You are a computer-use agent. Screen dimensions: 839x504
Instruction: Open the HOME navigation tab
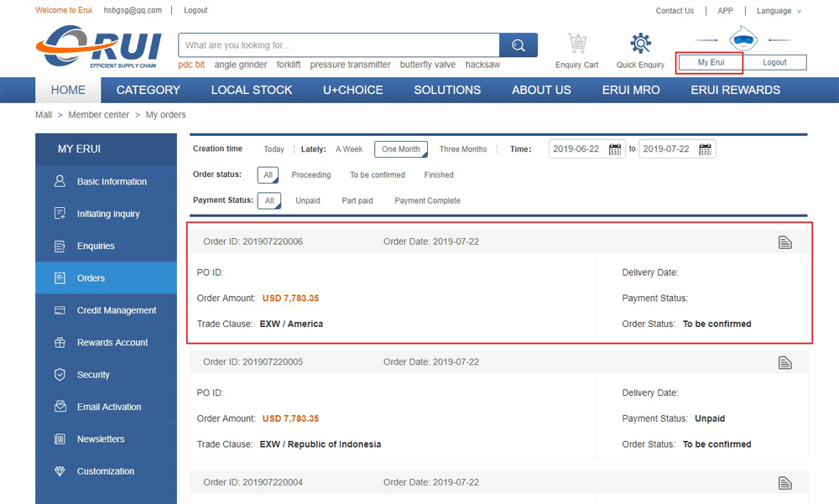coord(68,90)
